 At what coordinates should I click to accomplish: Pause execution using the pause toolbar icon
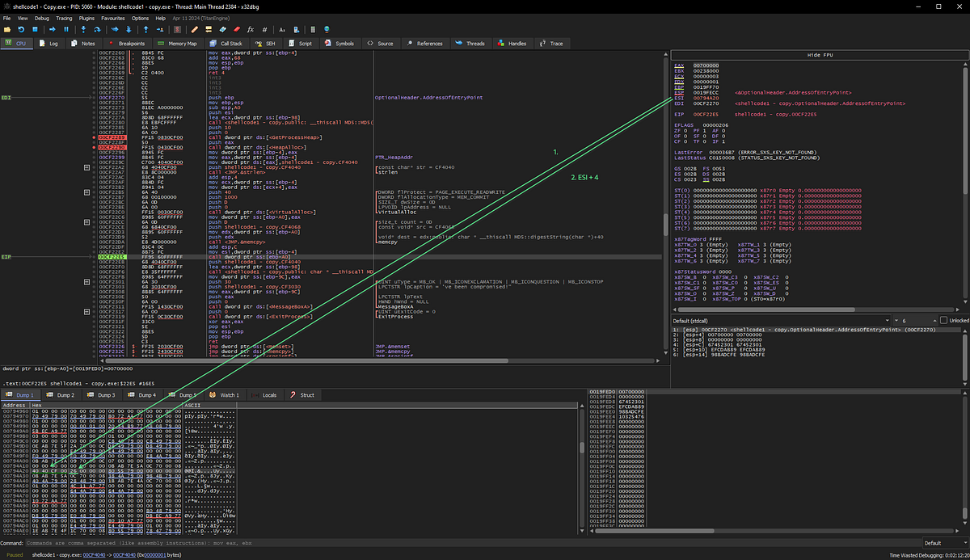(x=65, y=29)
